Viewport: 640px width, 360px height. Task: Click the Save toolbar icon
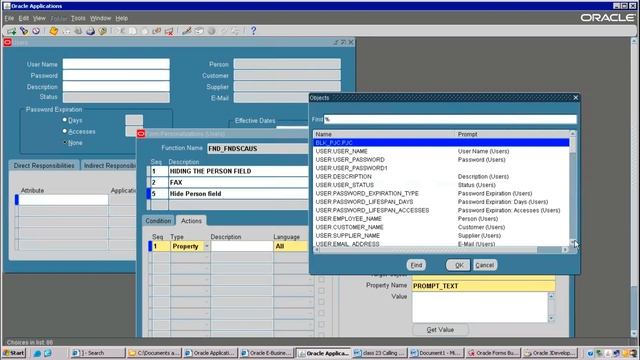[53, 31]
